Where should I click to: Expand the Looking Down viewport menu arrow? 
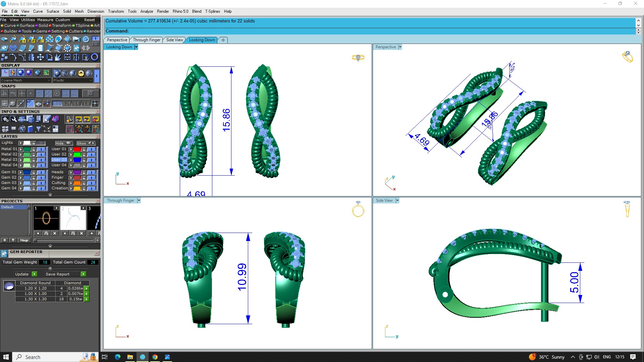[x=136, y=47]
